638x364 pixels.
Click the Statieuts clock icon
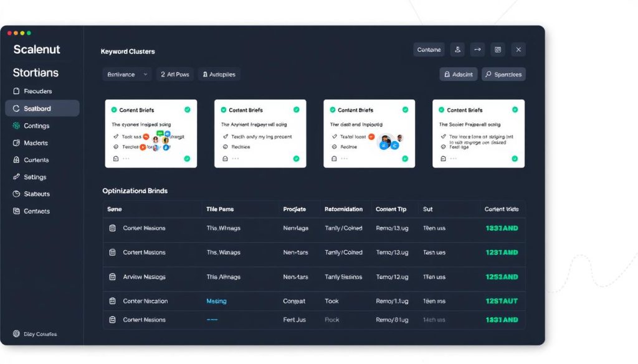pyautogui.click(x=17, y=194)
